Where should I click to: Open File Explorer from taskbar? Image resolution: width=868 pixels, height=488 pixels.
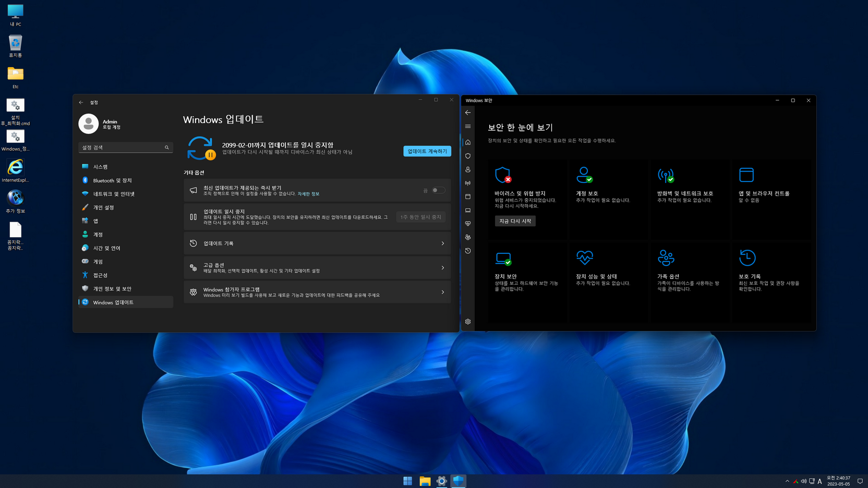point(425,481)
